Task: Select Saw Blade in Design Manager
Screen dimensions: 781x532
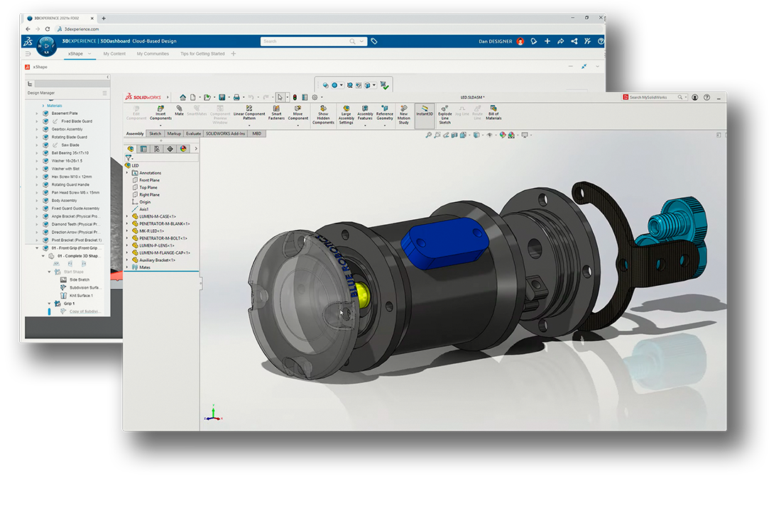Action: [x=70, y=145]
